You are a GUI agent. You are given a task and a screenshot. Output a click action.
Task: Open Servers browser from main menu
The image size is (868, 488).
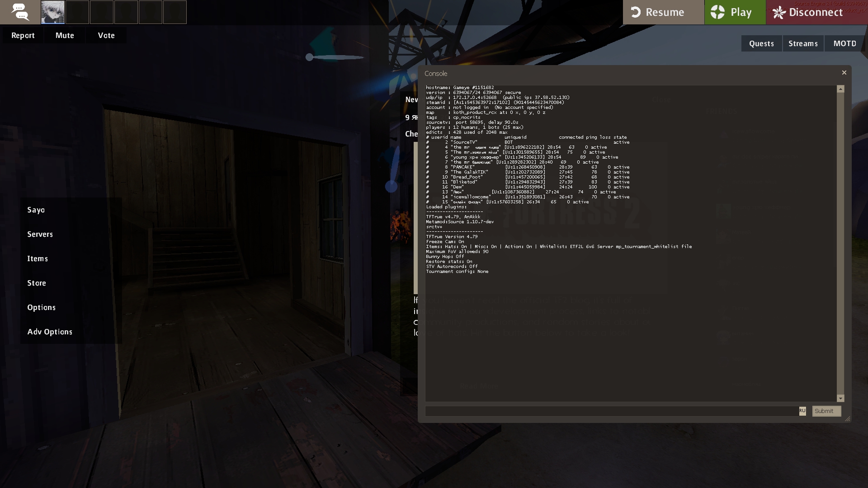40,234
